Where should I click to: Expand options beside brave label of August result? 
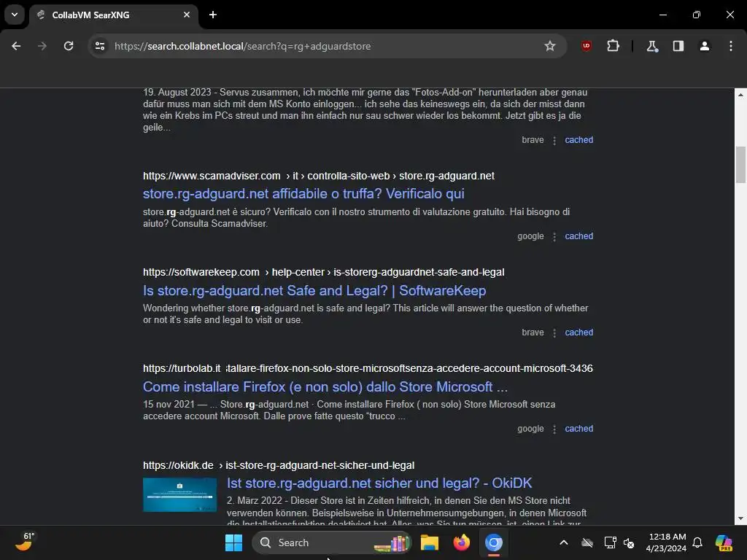click(x=554, y=141)
